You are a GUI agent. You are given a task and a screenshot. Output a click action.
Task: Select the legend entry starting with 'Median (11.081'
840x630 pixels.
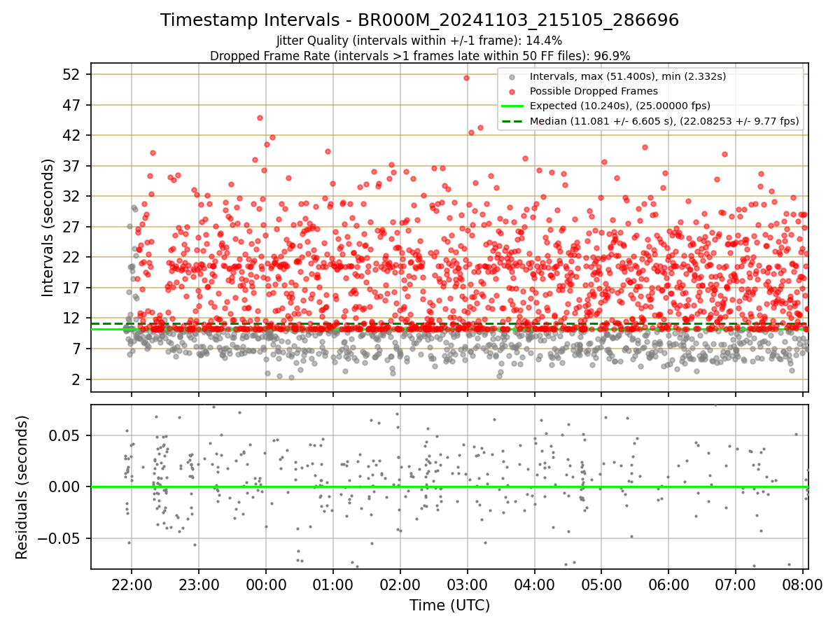pos(664,120)
